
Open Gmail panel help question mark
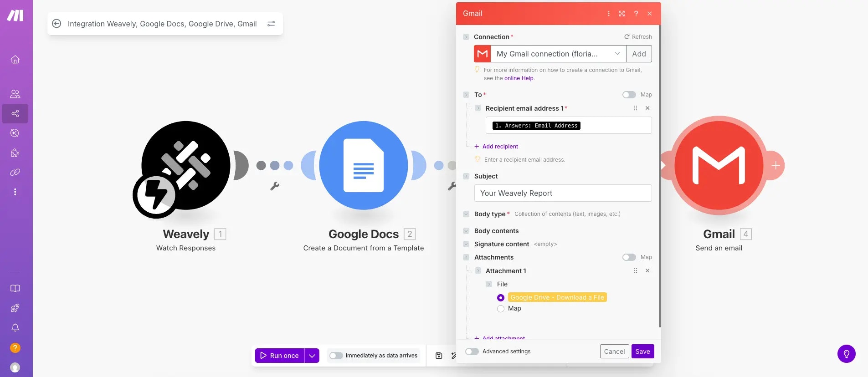pos(636,14)
